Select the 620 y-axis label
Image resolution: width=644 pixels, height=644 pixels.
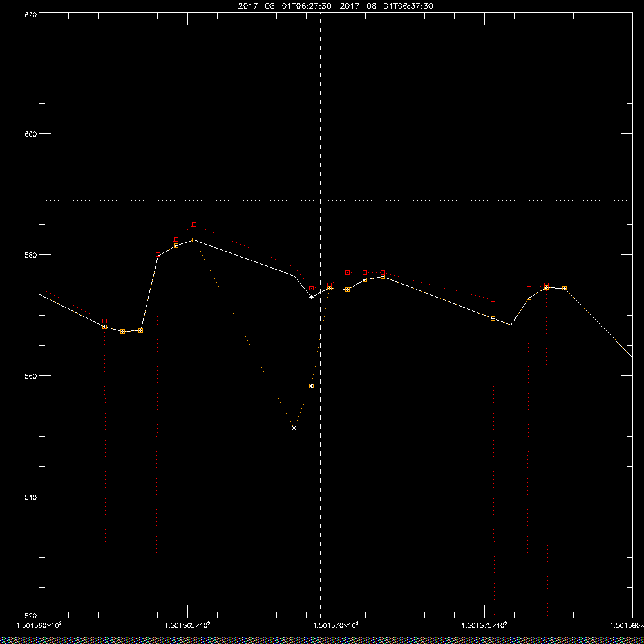31,14
